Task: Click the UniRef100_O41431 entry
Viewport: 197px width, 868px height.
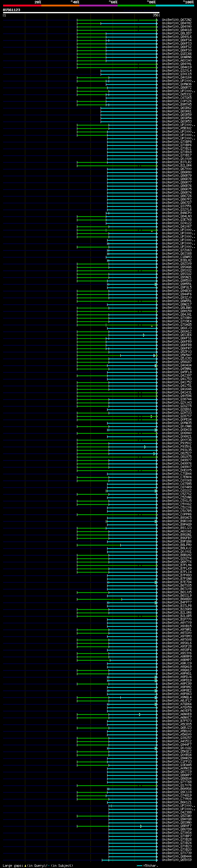Action: pyautogui.click(x=177, y=392)
